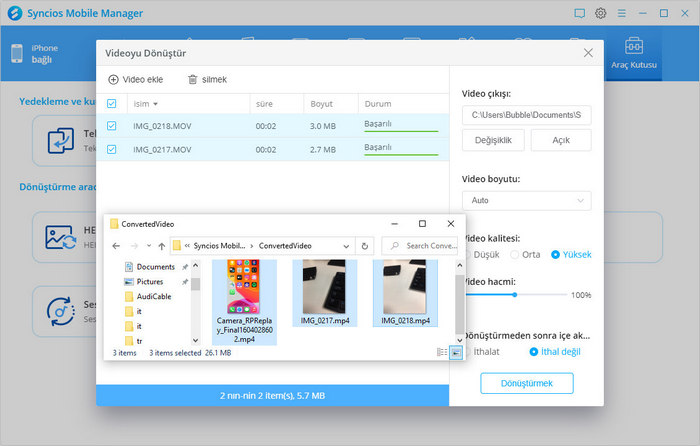The height and width of the screenshot is (446, 700).
Task: Click the video output path field
Action: pos(526,115)
